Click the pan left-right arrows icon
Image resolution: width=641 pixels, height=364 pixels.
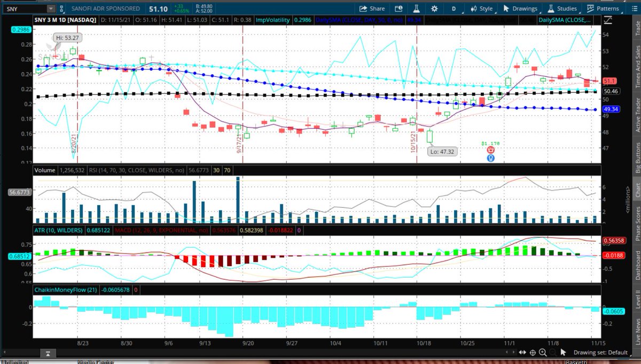click(522, 352)
